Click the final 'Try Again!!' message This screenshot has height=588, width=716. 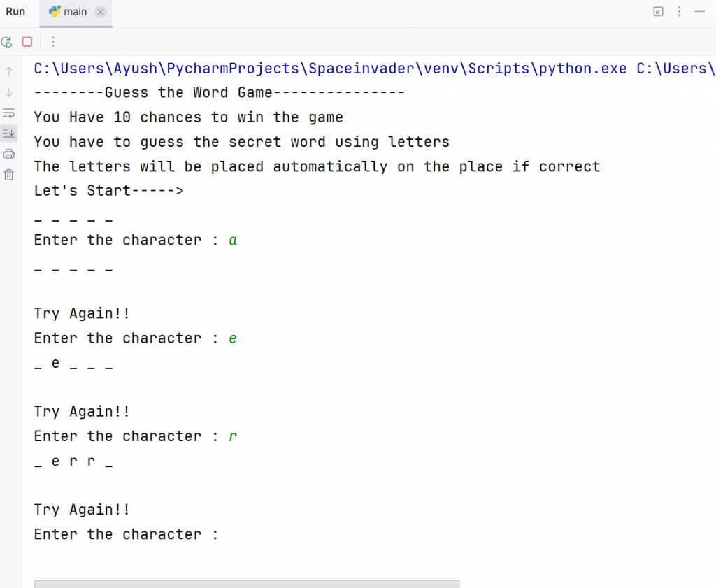click(x=83, y=510)
